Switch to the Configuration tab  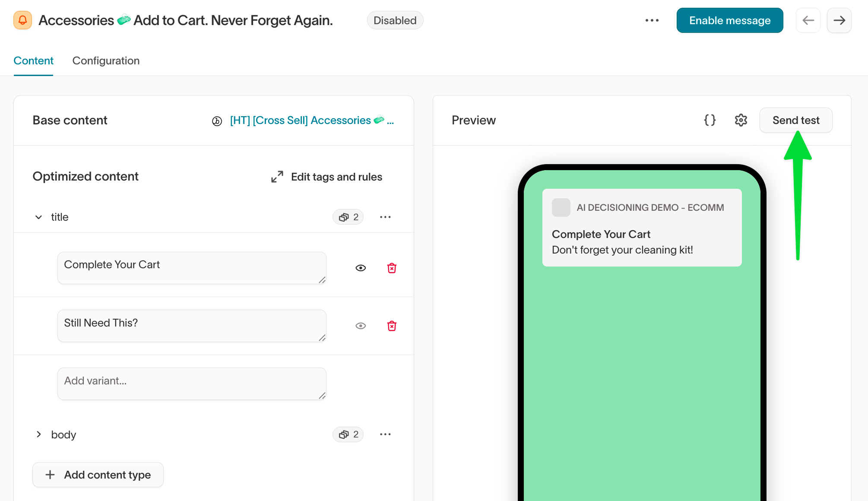(x=106, y=60)
